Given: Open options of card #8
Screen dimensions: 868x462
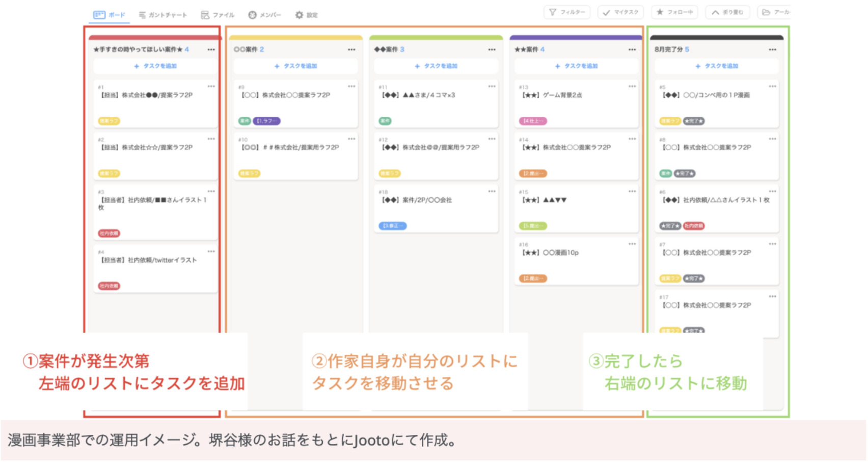Looking at the screenshot, I should click(x=772, y=139).
